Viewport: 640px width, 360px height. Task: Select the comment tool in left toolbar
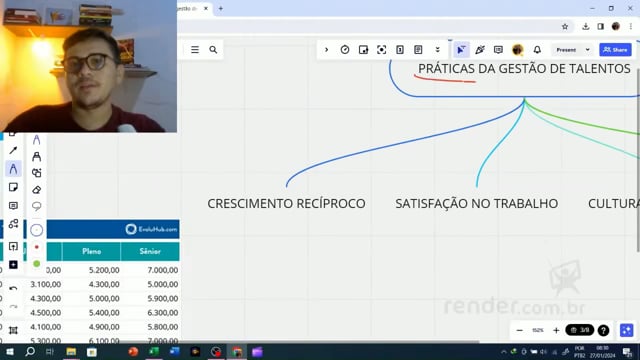coord(13,206)
